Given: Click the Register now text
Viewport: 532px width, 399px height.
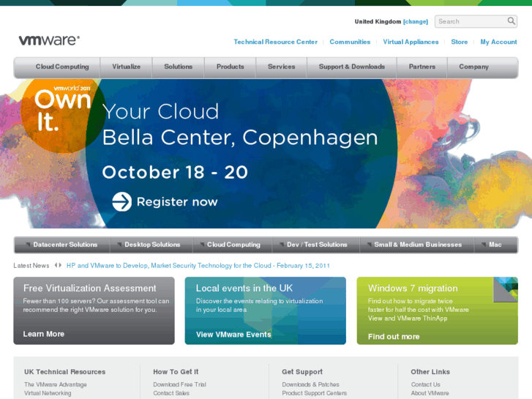Looking at the screenshot, I should click(x=177, y=202).
